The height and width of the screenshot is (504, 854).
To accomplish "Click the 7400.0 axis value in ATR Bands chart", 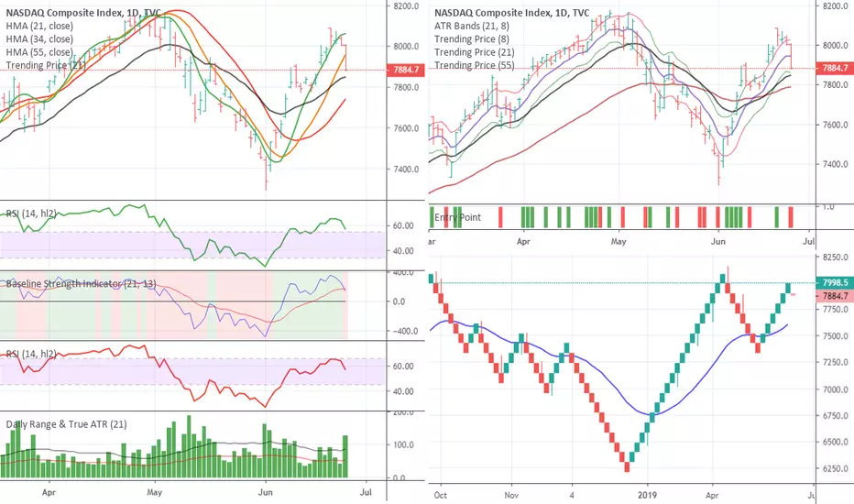I will click(x=835, y=164).
